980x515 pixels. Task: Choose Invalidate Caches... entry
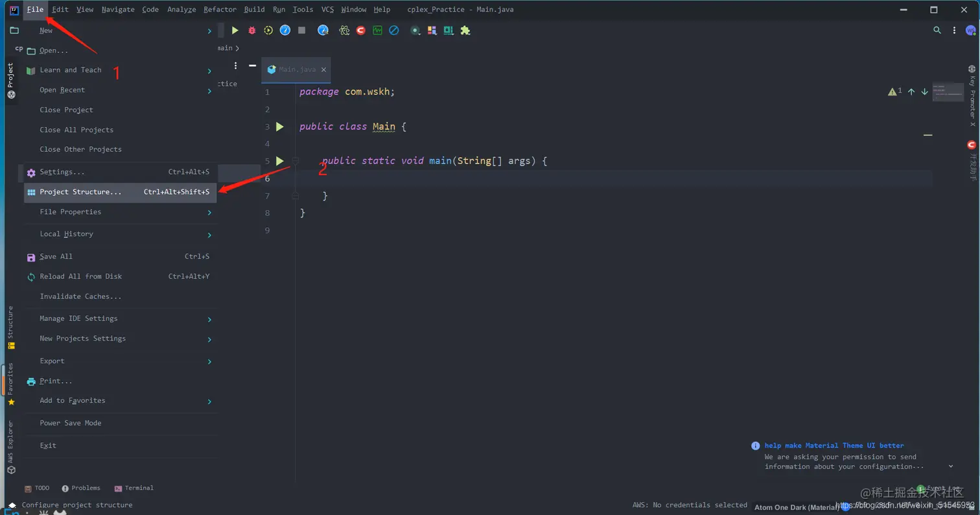tap(121, 296)
